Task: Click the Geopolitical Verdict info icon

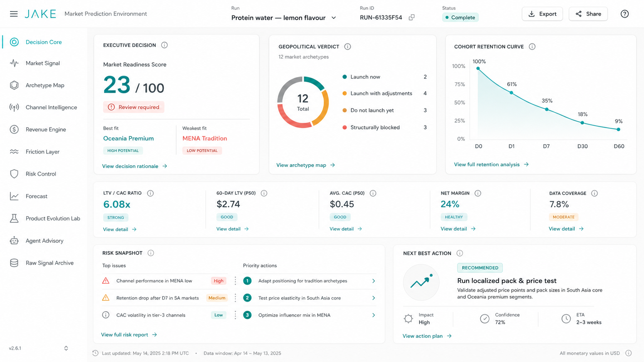Action: tap(347, 47)
